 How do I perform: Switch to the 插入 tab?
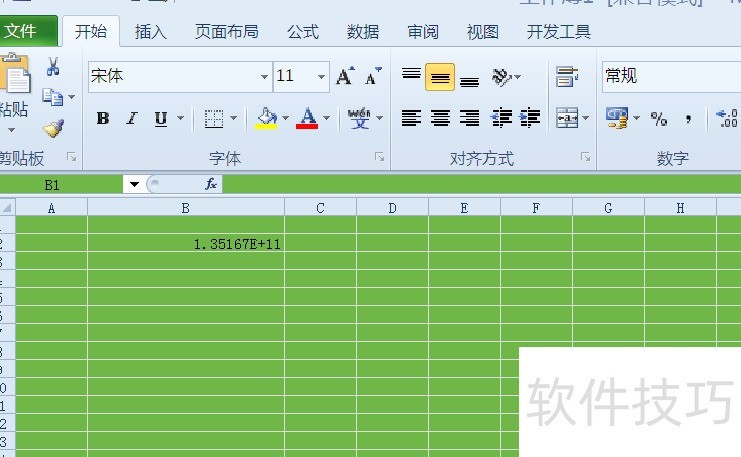pos(151,32)
